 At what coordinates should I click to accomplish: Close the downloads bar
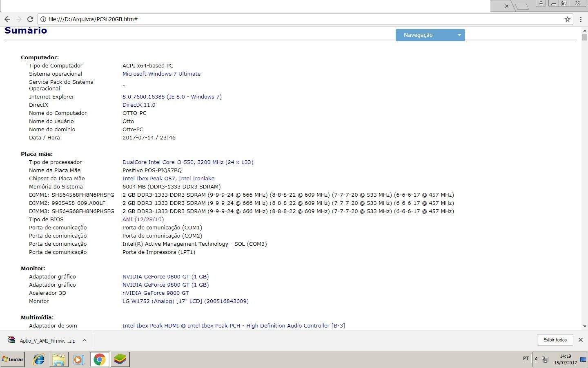(x=580, y=340)
